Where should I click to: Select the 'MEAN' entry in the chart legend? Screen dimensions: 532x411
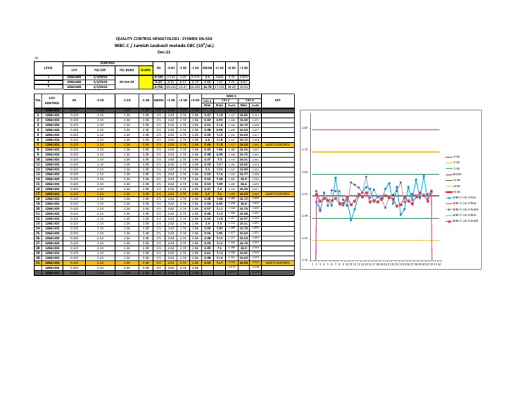coord(453,175)
